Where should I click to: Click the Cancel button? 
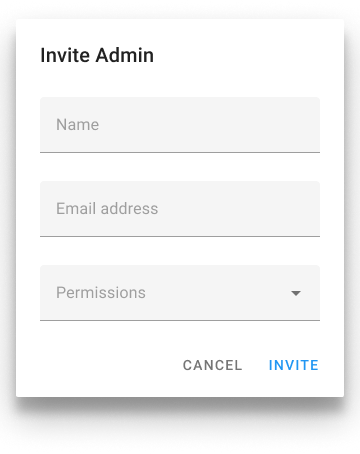coord(212,365)
